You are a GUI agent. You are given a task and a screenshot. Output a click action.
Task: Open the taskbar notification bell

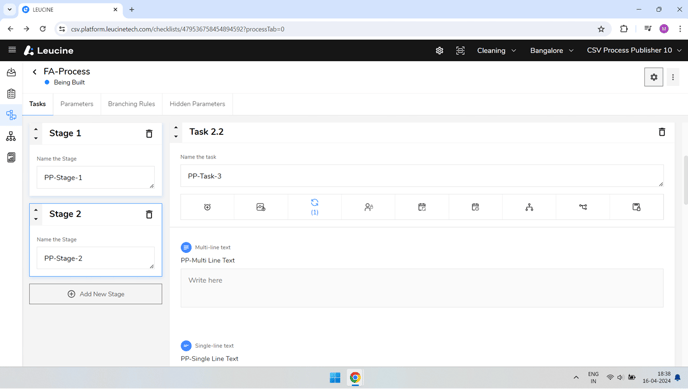tap(677, 378)
